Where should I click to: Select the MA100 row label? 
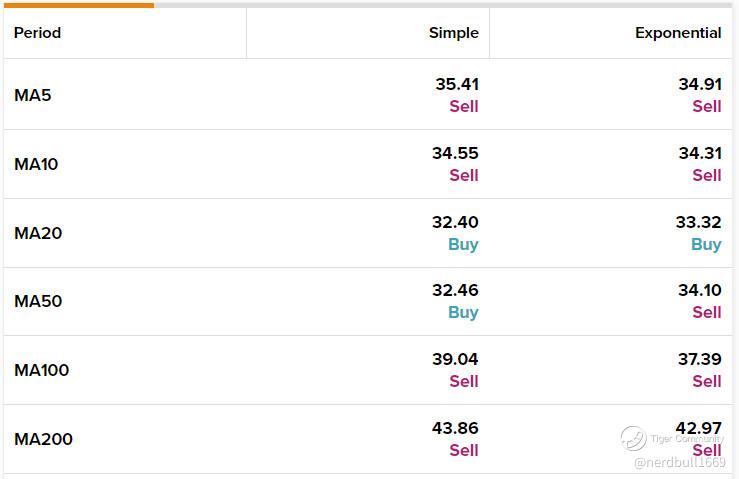pyautogui.click(x=41, y=370)
